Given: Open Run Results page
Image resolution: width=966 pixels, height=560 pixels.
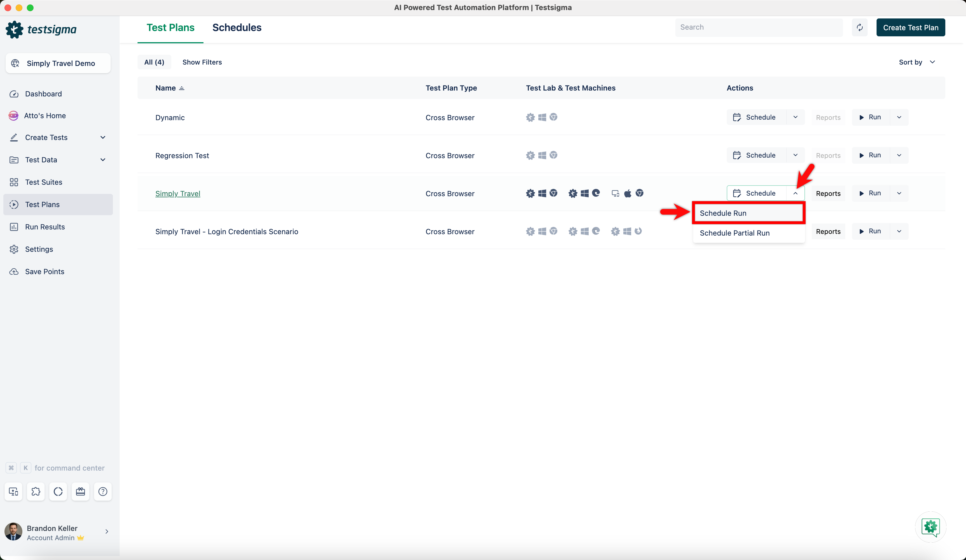Looking at the screenshot, I should pos(45,227).
